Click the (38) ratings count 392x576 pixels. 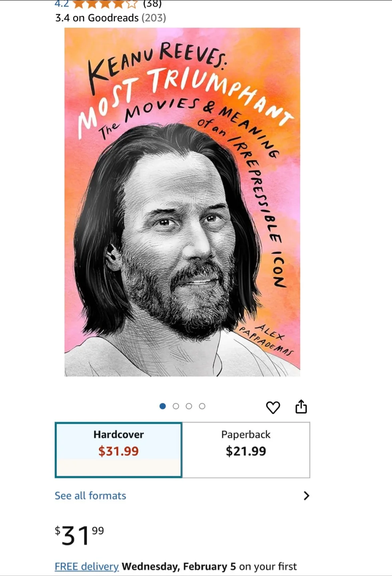click(151, 4)
